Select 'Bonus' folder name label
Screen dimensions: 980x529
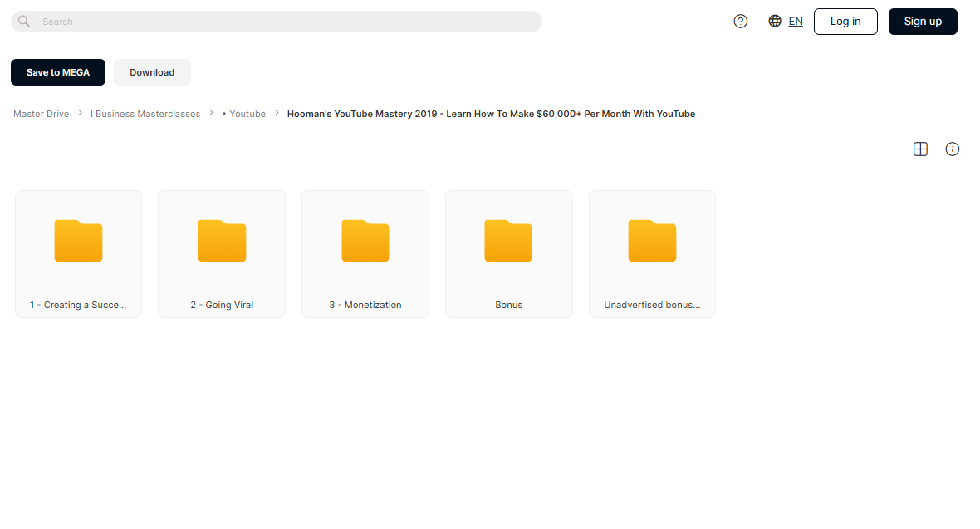[x=509, y=305]
